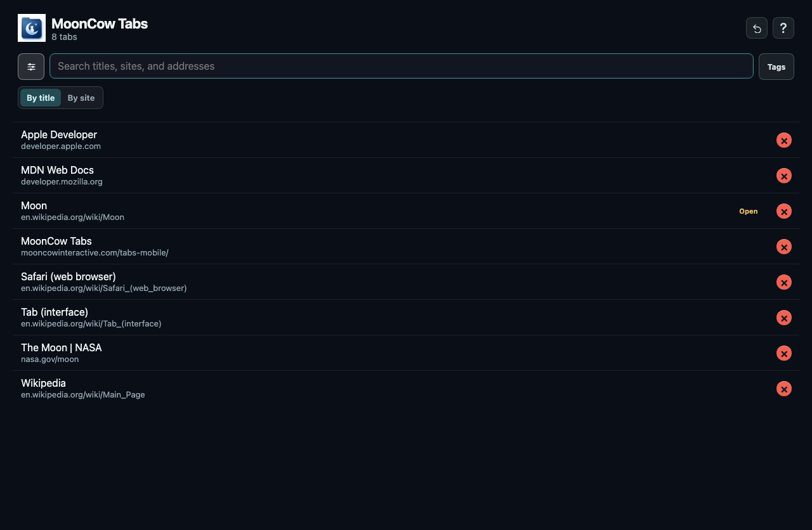Viewport: 812px width, 530px height.
Task: Click the undo arrow icon button
Action: tap(757, 28)
